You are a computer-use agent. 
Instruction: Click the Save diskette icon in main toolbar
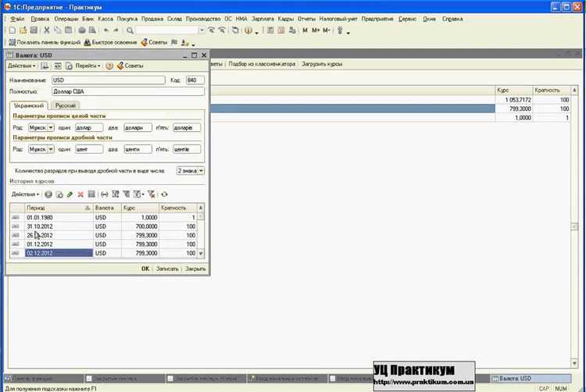click(x=34, y=30)
